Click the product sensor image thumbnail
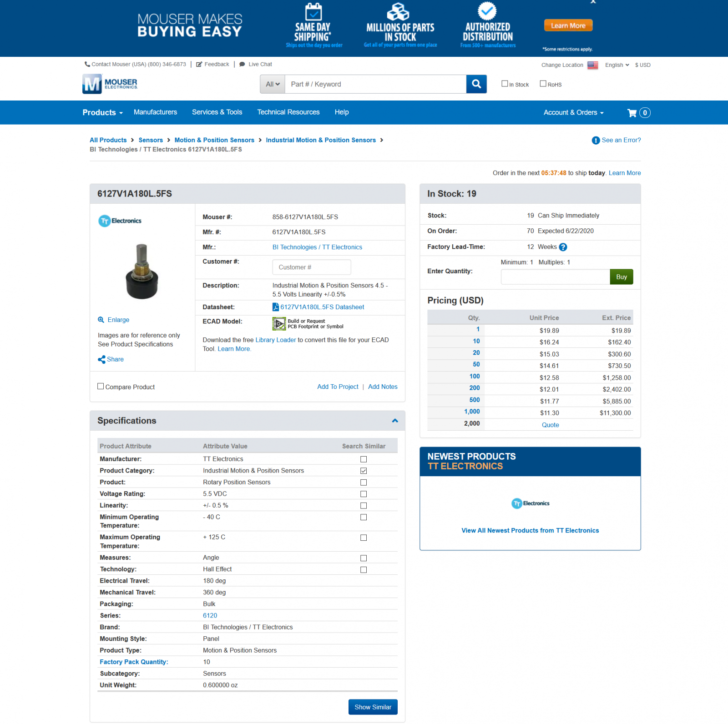 (142, 271)
